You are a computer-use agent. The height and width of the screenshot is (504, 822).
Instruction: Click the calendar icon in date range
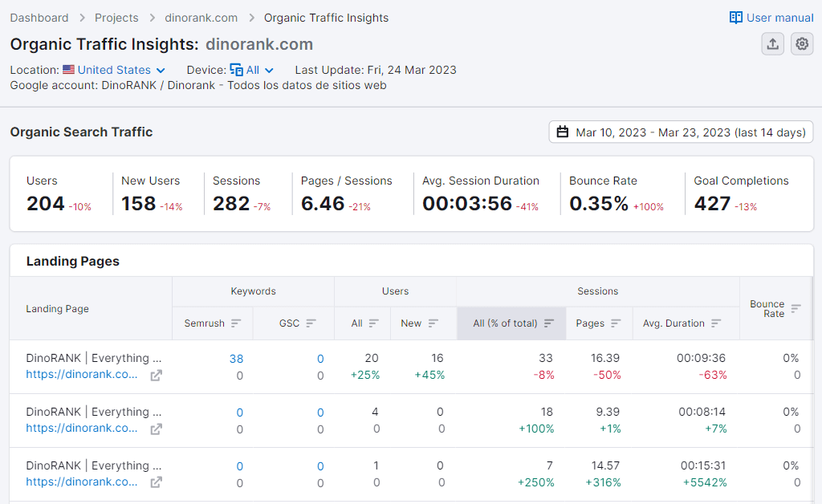click(563, 132)
